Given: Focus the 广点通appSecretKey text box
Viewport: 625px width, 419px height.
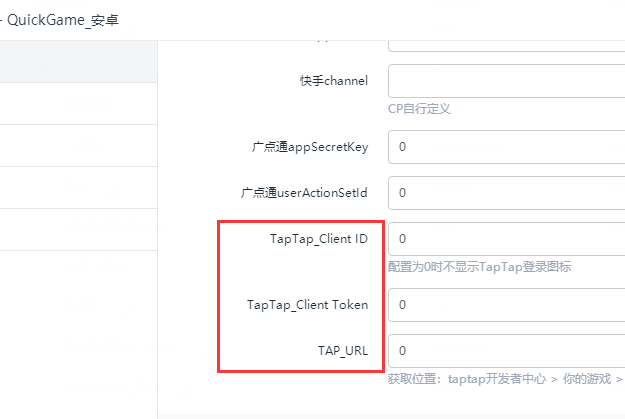Looking at the screenshot, I should tap(507, 147).
